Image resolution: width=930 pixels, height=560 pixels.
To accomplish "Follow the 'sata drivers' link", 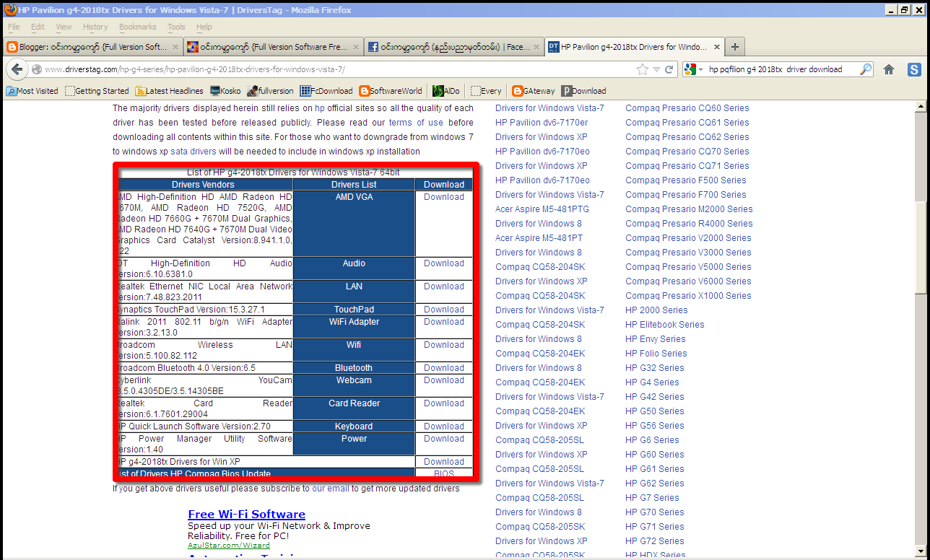I will (x=194, y=152).
